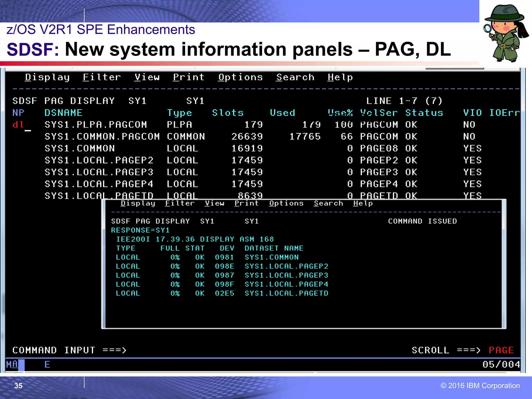Viewport: 532px width, 399px height.
Task: Click SYS1.LOCAL.PAGETD in overlay response
Action: tap(287, 293)
